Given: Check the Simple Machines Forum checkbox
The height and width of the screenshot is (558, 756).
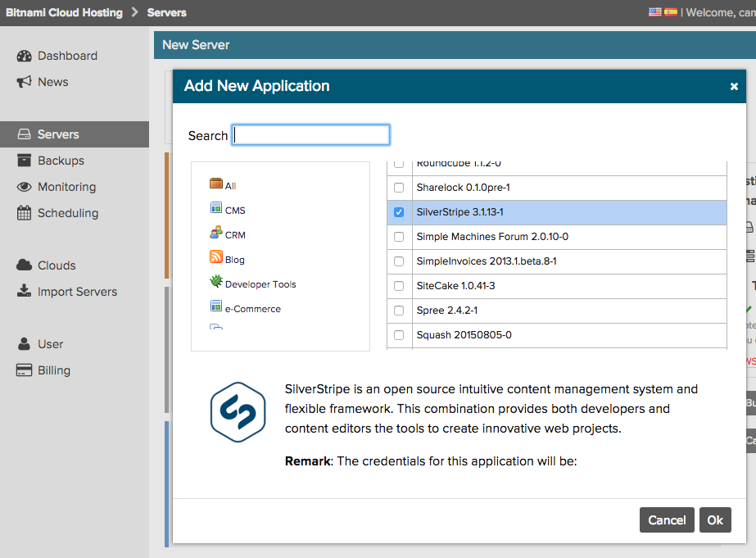Looking at the screenshot, I should pyautogui.click(x=399, y=237).
